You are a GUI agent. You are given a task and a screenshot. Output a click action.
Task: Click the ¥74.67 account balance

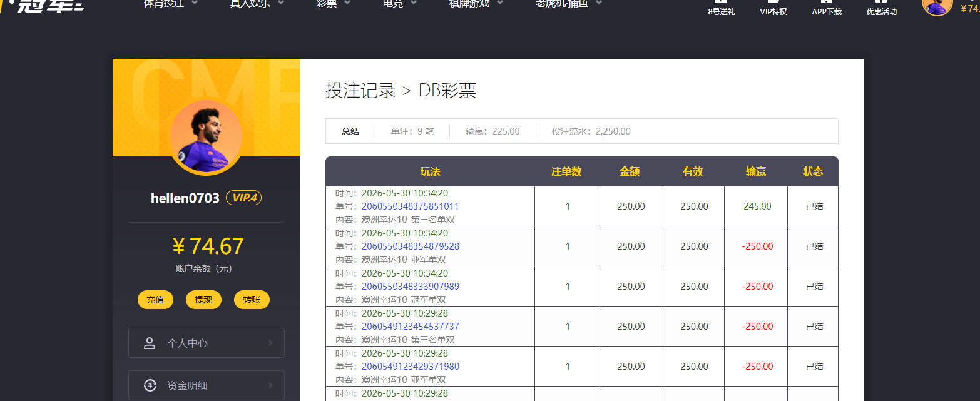pyautogui.click(x=207, y=246)
